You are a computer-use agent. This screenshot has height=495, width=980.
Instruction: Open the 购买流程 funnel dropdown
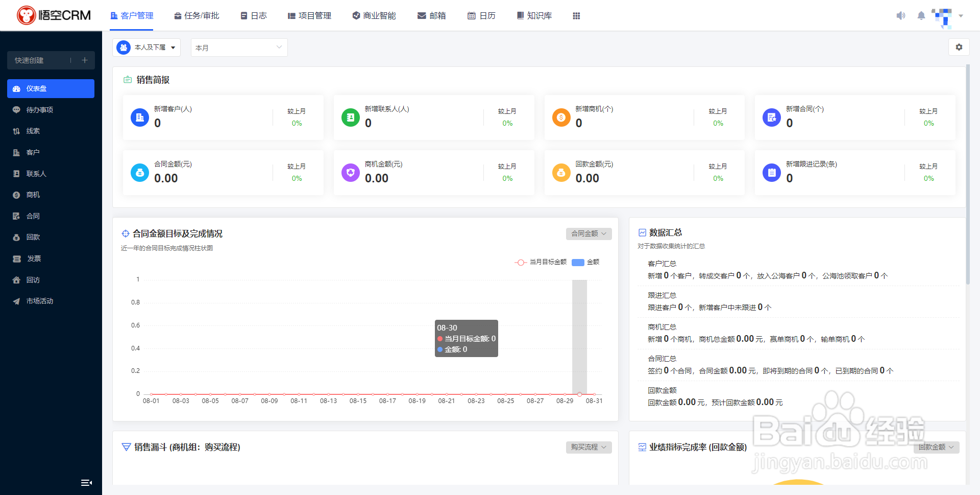[589, 447]
